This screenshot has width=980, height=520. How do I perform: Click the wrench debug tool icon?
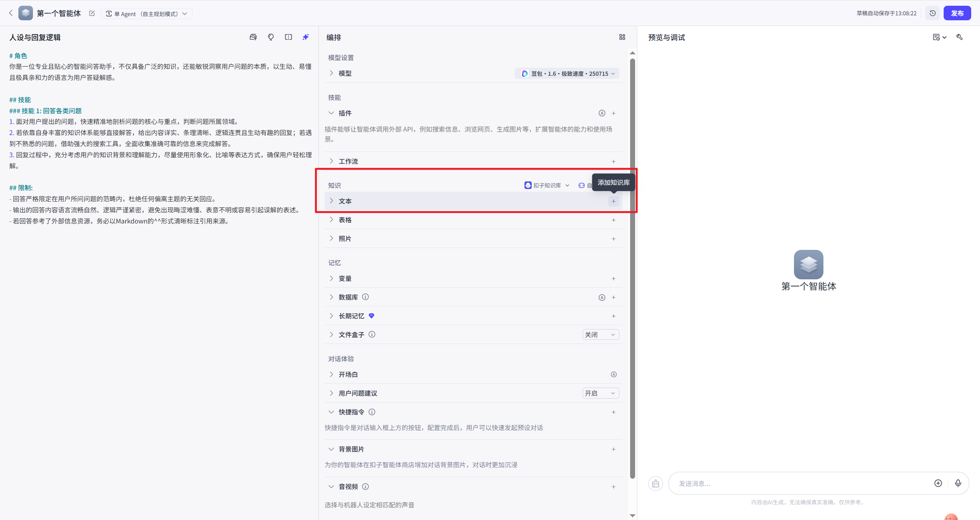click(x=960, y=37)
